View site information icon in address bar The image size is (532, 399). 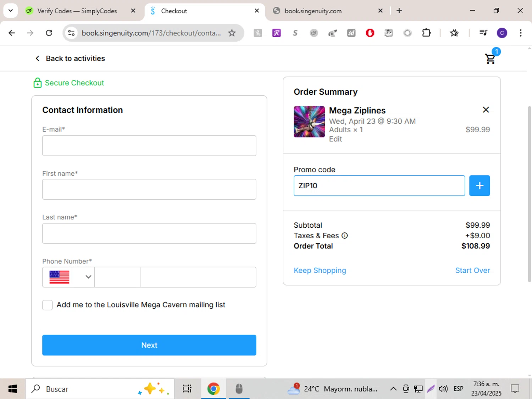pyautogui.click(x=71, y=33)
